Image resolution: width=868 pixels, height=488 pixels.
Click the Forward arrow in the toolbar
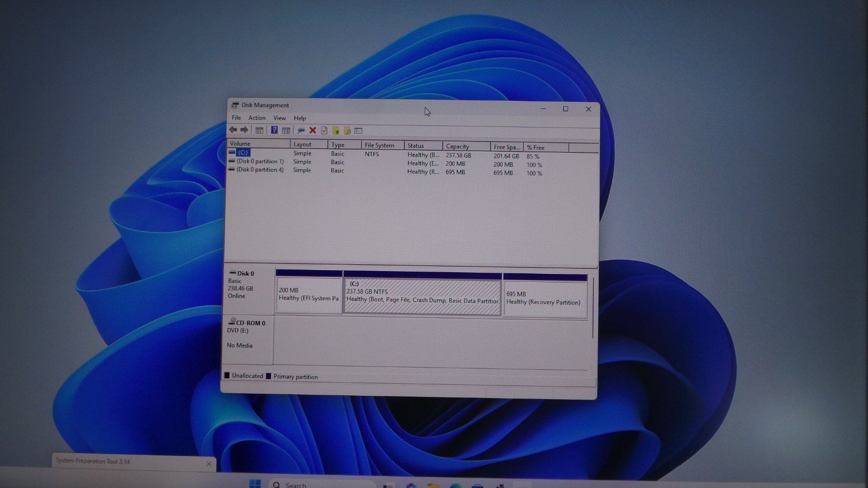244,130
